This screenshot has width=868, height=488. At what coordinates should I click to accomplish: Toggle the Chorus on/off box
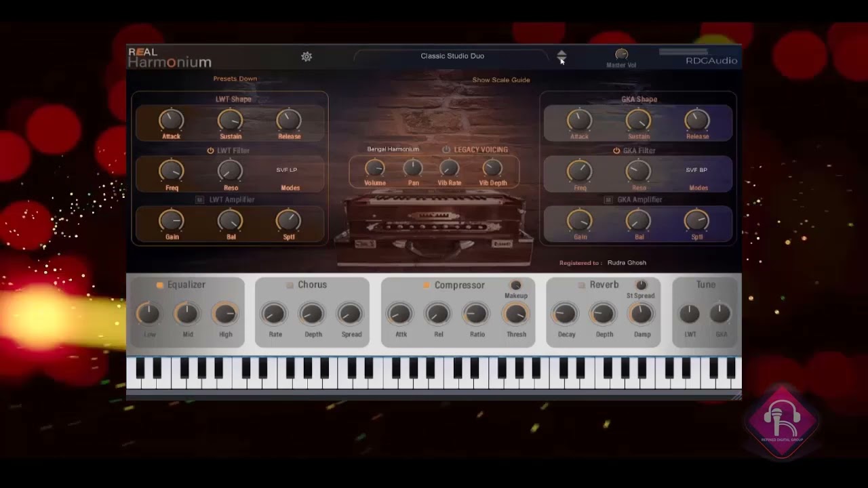coord(290,285)
